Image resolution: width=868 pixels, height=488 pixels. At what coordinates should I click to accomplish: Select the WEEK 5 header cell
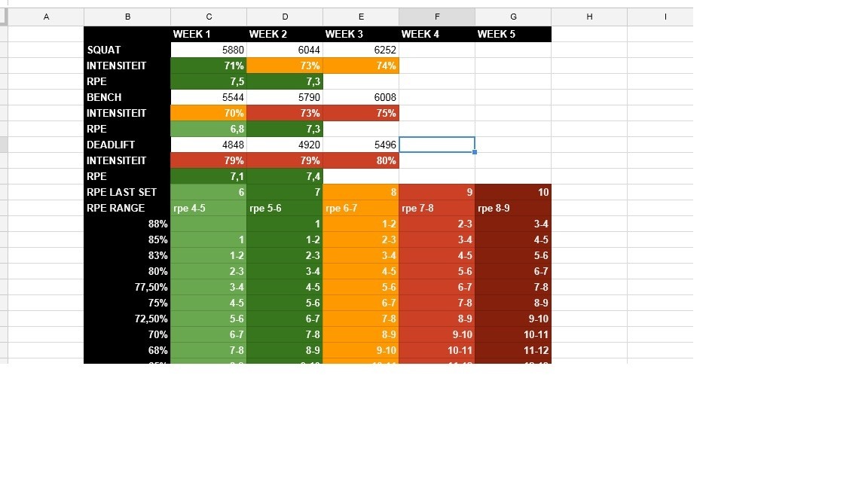tap(513, 34)
